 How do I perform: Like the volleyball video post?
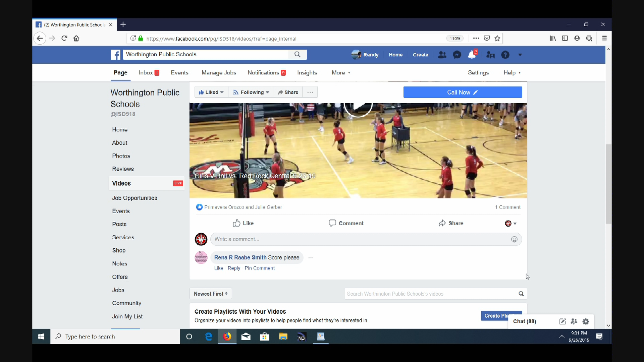point(243,223)
